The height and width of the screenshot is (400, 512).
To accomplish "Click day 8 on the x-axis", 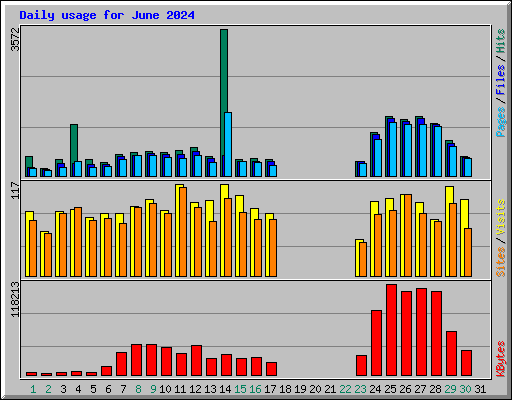I will [x=138, y=389].
